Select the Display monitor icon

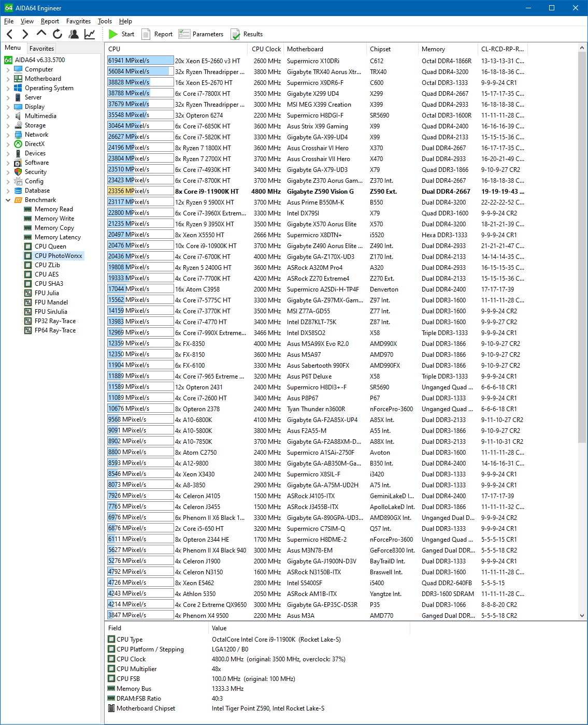pos(18,107)
